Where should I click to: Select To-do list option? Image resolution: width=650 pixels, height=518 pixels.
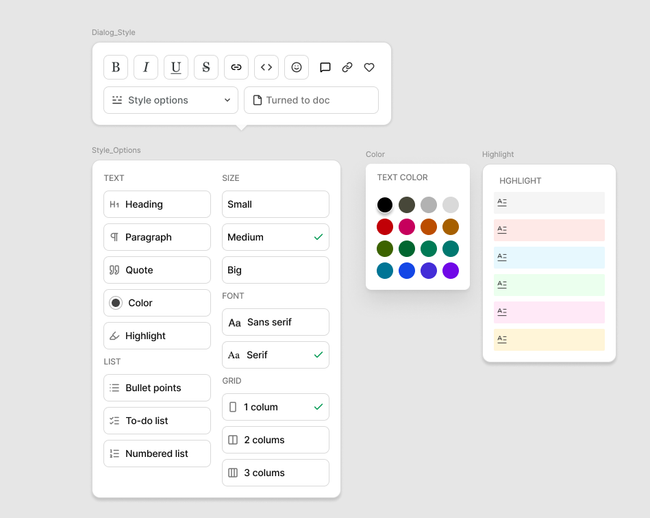click(x=157, y=421)
